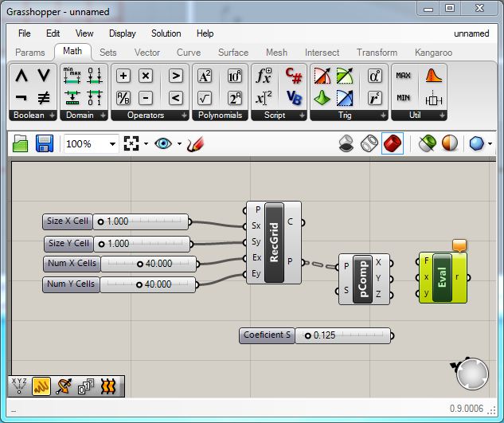
Task: Click the Open file folder icon
Action: 21,143
